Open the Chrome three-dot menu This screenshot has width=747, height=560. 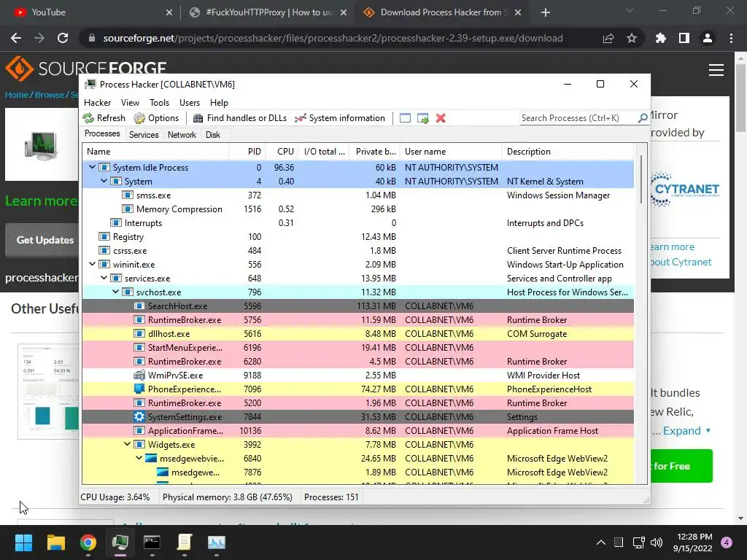click(x=731, y=38)
